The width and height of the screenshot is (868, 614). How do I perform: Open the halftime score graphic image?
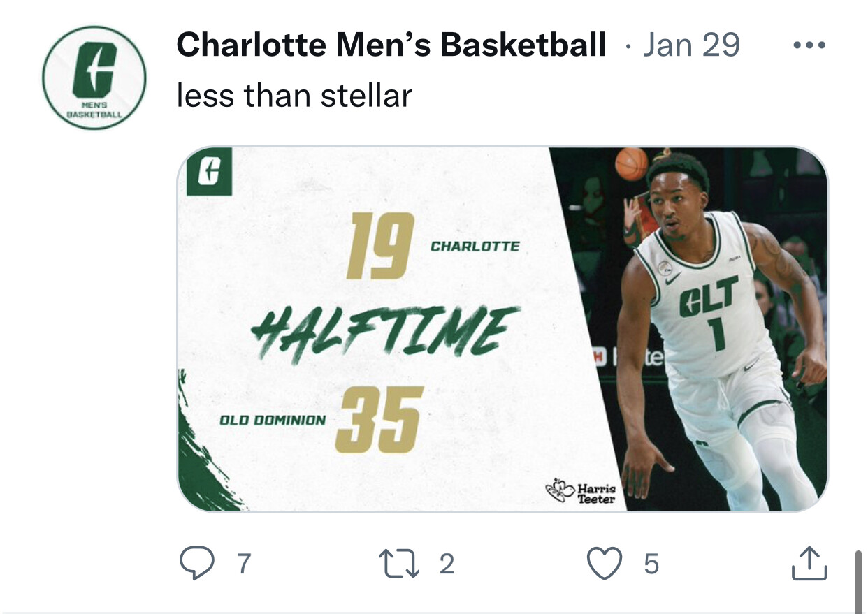[502, 328]
